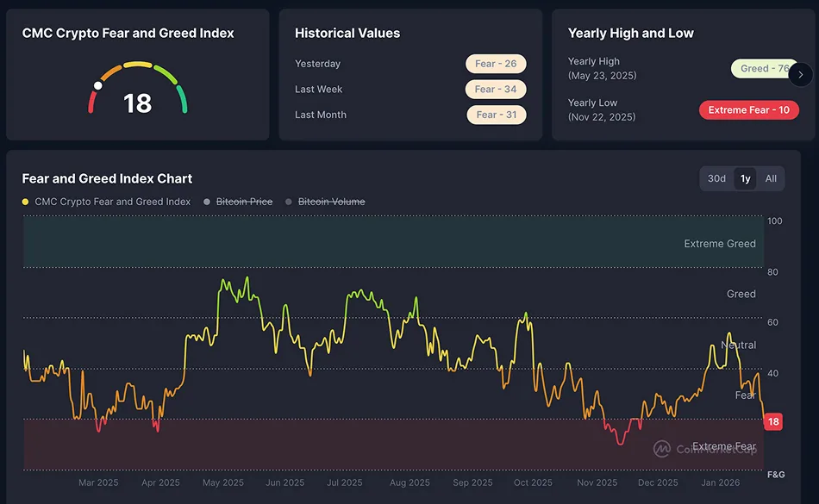Click the red 18 current value marker
Viewport: 819px width, 504px height.
coord(773,422)
